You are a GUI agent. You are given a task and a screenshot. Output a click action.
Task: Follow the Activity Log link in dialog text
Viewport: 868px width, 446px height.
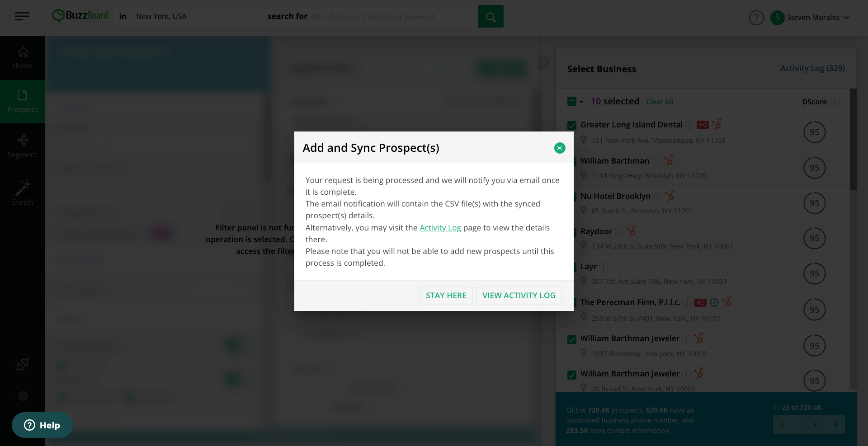tap(440, 228)
